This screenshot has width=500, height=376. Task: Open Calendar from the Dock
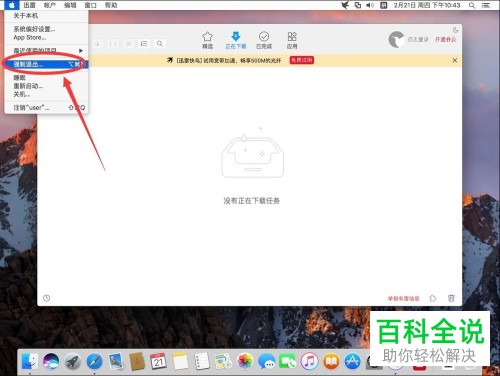coord(158,361)
